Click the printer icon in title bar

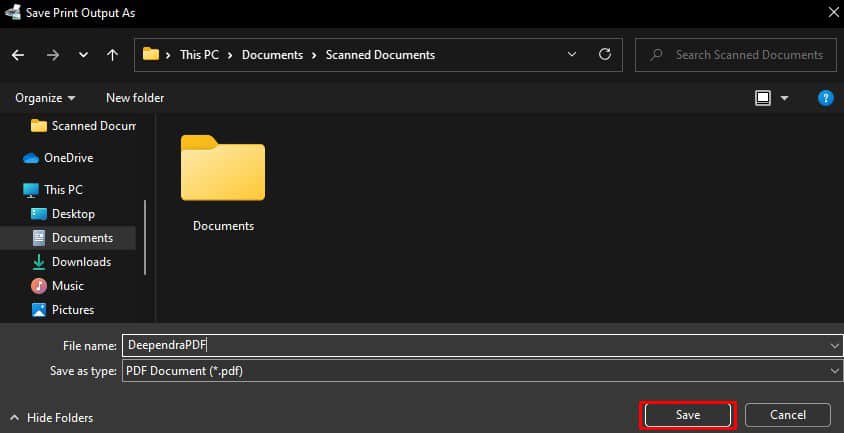pos(13,12)
